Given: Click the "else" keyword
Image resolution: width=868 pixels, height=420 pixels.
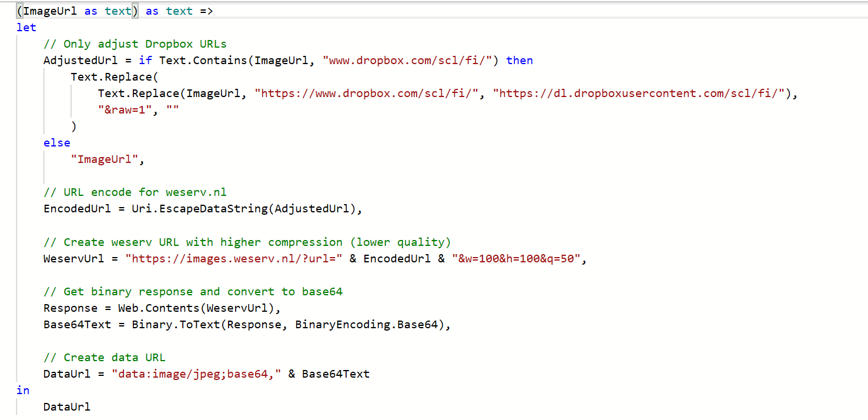Looking at the screenshot, I should click(x=56, y=143).
